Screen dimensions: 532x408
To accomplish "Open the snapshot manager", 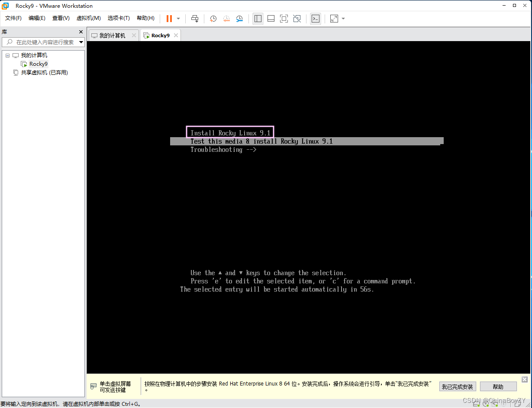I will 239,19.
